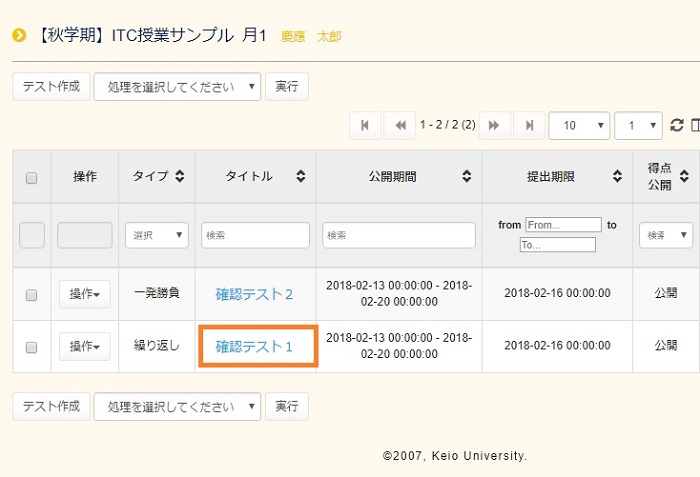Open the 確認テスト１ link

click(254, 347)
